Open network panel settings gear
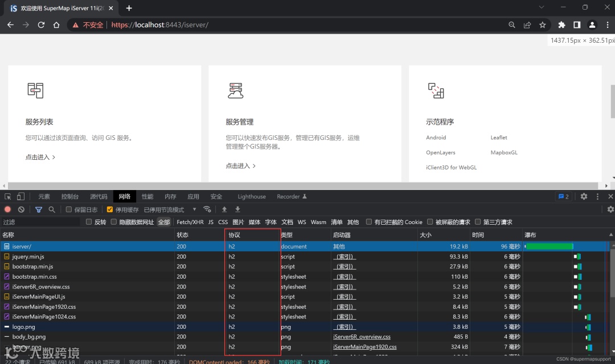615x364 pixels. pos(610,209)
